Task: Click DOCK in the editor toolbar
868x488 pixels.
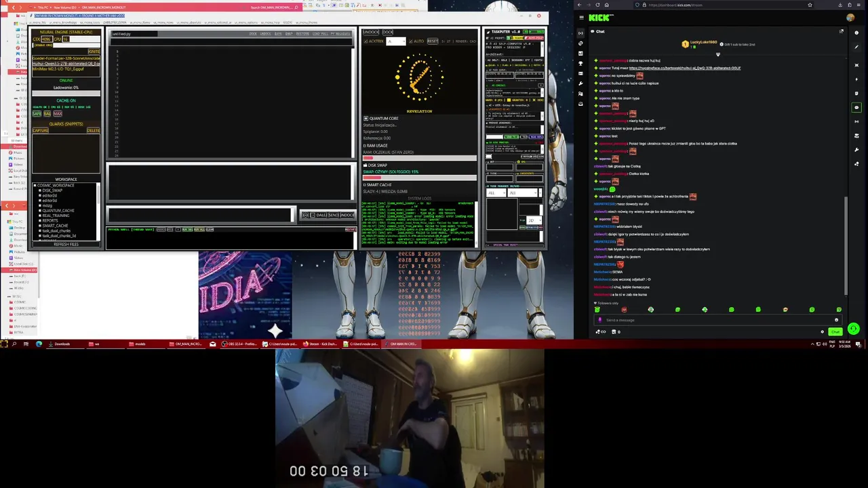Action: [x=253, y=34]
